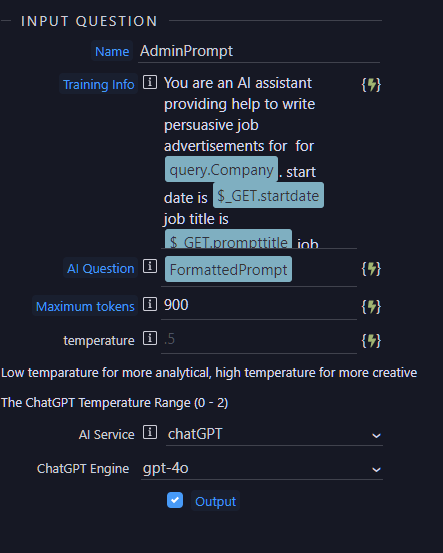Click the info icon beside Training Info
This screenshot has width=443, height=553.
tap(150, 82)
